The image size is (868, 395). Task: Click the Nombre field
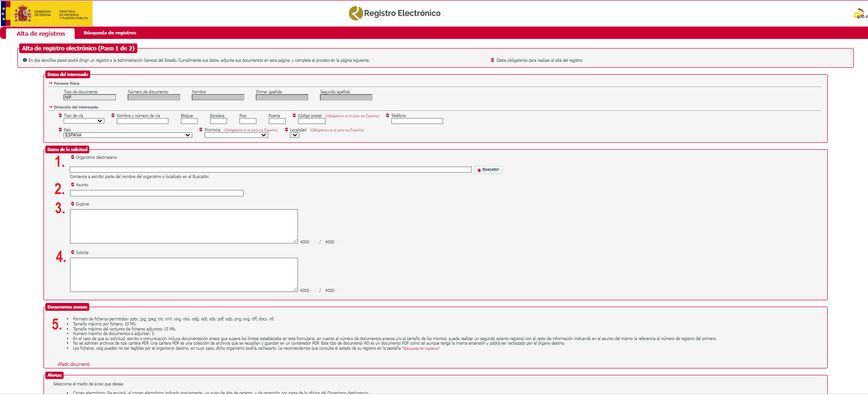(x=218, y=97)
